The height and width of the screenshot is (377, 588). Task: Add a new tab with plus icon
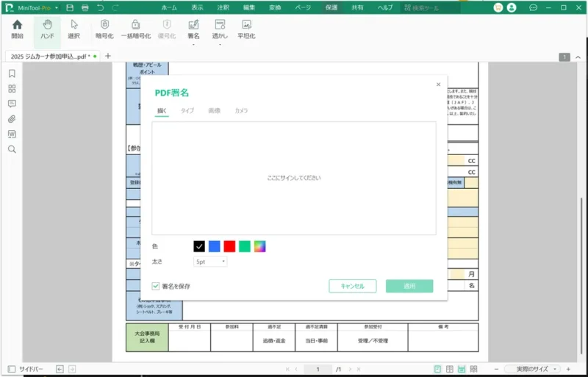[x=108, y=56]
